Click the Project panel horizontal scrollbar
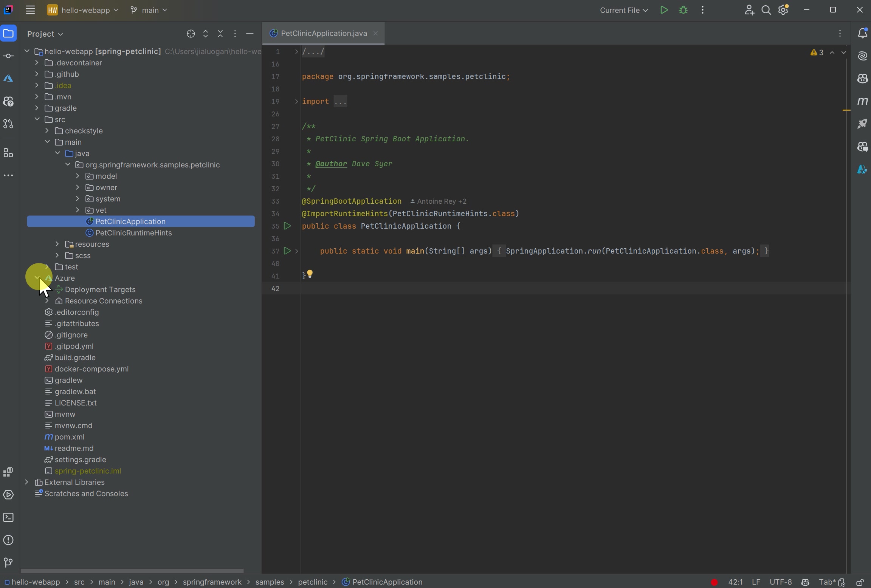Viewport: 871px width, 588px height. point(132,571)
